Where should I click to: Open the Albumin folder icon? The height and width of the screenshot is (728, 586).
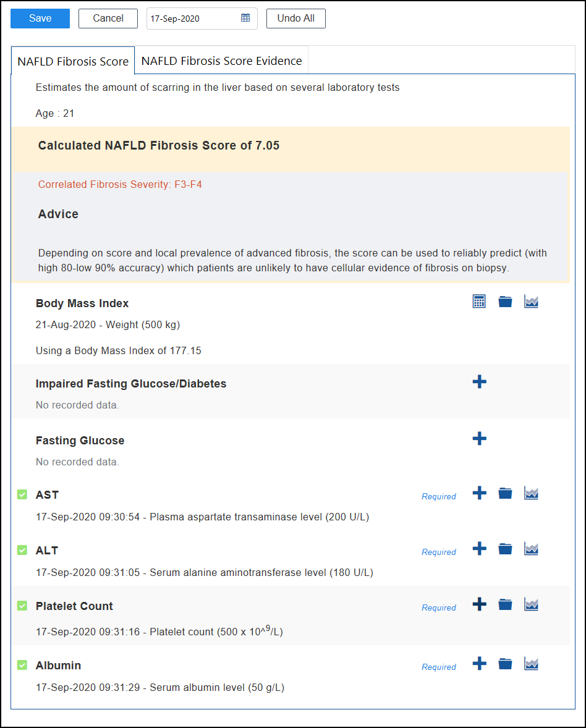click(505, 664)
